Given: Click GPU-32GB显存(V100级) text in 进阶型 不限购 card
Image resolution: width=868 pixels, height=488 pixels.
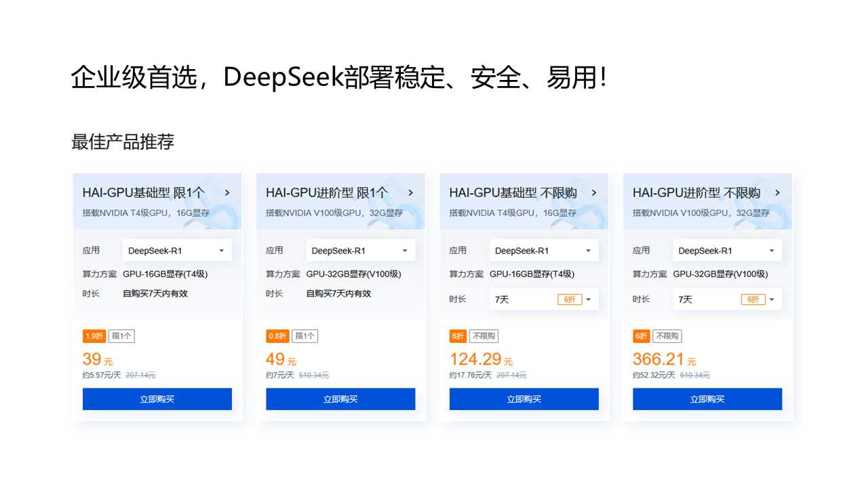Looking at the screenshot, I should click(721, 274).
